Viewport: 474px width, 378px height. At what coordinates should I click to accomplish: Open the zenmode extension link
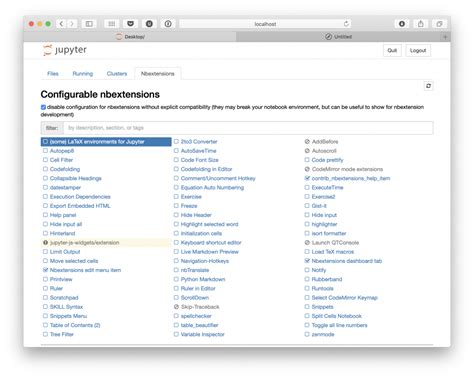pos(323,334)
